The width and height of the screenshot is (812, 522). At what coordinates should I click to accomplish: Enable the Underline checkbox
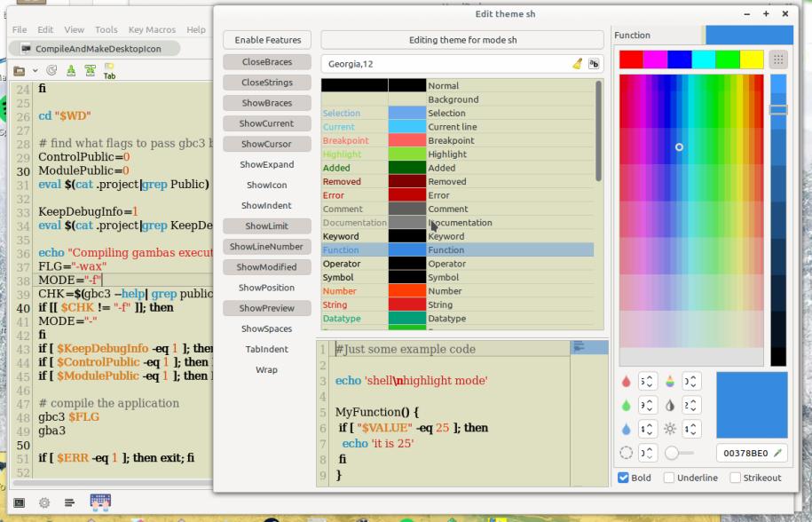pyautogui.click(x=671, y=478)
